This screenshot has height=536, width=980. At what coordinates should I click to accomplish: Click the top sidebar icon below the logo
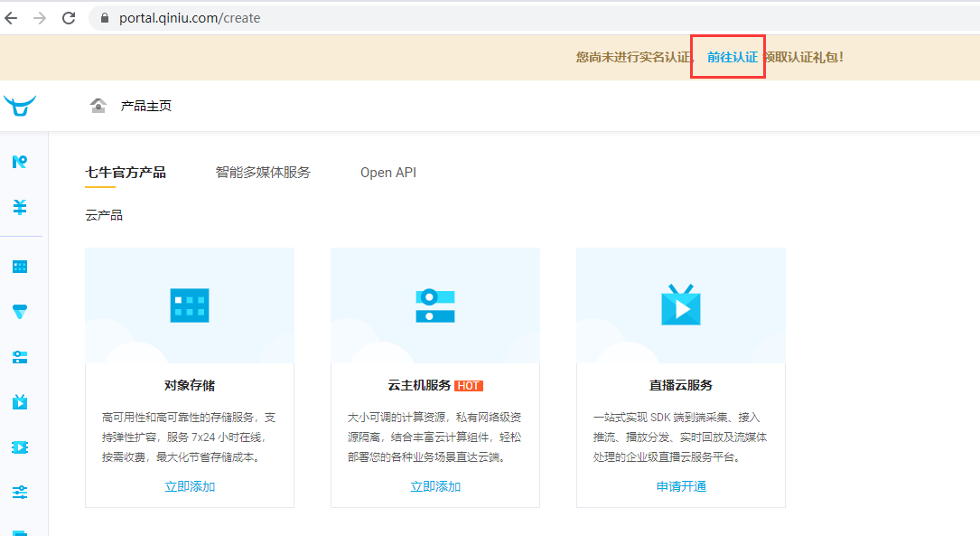[19, 162]
